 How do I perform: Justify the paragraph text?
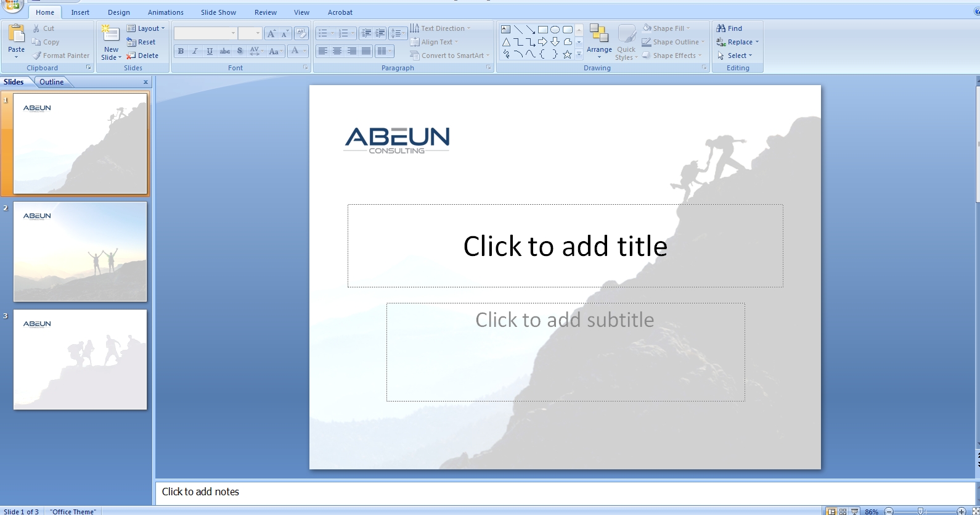[366, 51]
